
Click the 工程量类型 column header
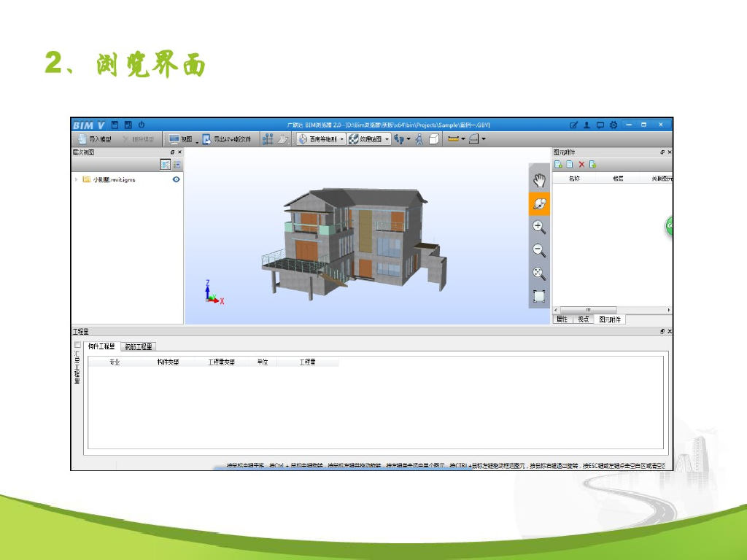pos(222,362)
